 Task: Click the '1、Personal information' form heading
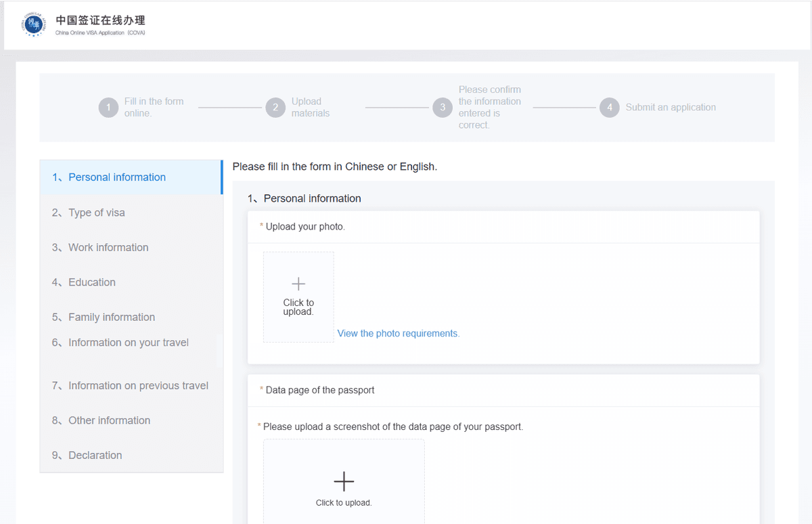pyautogui.click(x=304, y=198)
